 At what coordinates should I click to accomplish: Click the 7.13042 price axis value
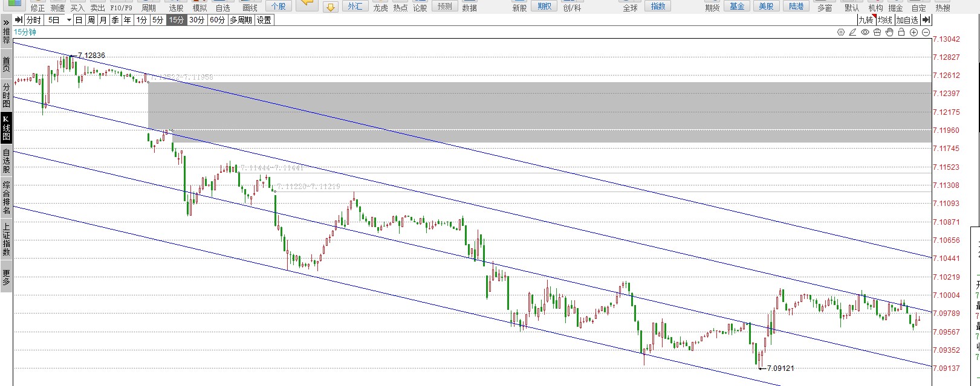coord(946,39)
